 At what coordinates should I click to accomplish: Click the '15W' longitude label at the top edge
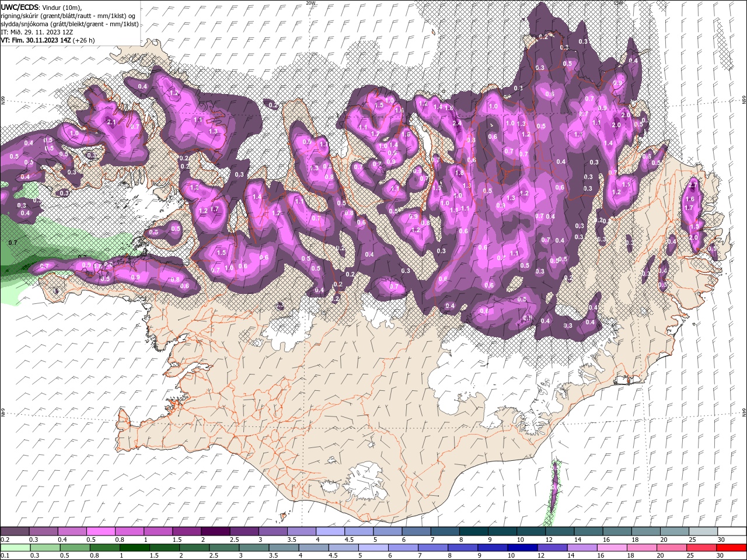[618, 3]
